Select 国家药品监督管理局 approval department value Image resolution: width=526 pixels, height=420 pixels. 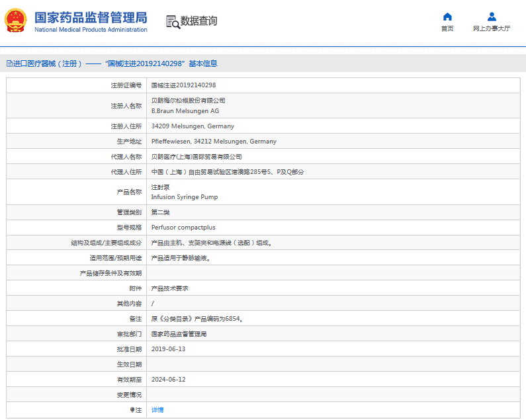(x=179, y=334)
